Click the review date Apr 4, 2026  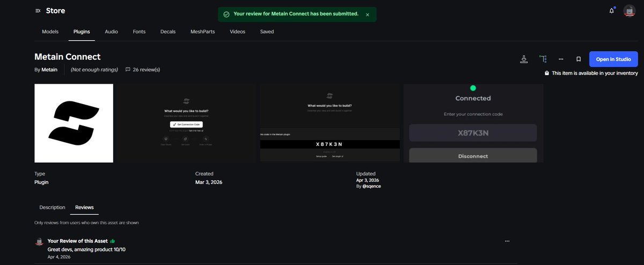59,257
